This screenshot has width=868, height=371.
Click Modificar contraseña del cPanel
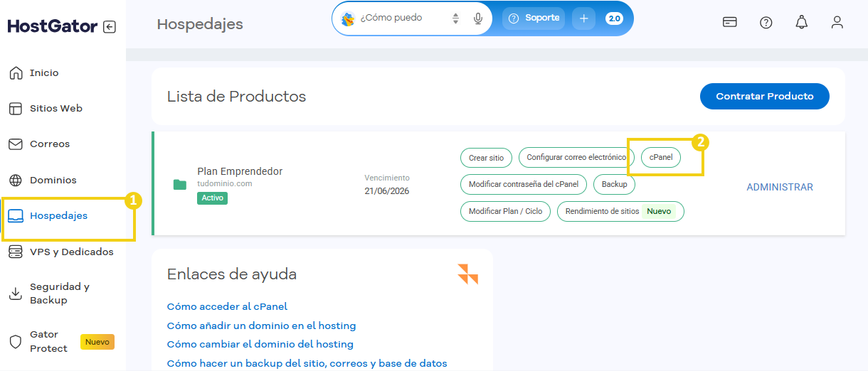[524, 184]
